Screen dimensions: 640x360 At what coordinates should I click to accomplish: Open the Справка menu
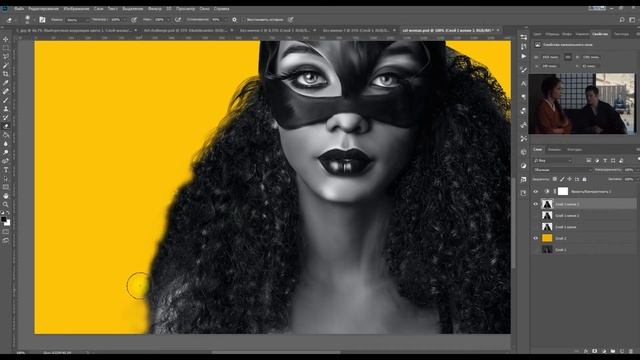coord(222,9)
